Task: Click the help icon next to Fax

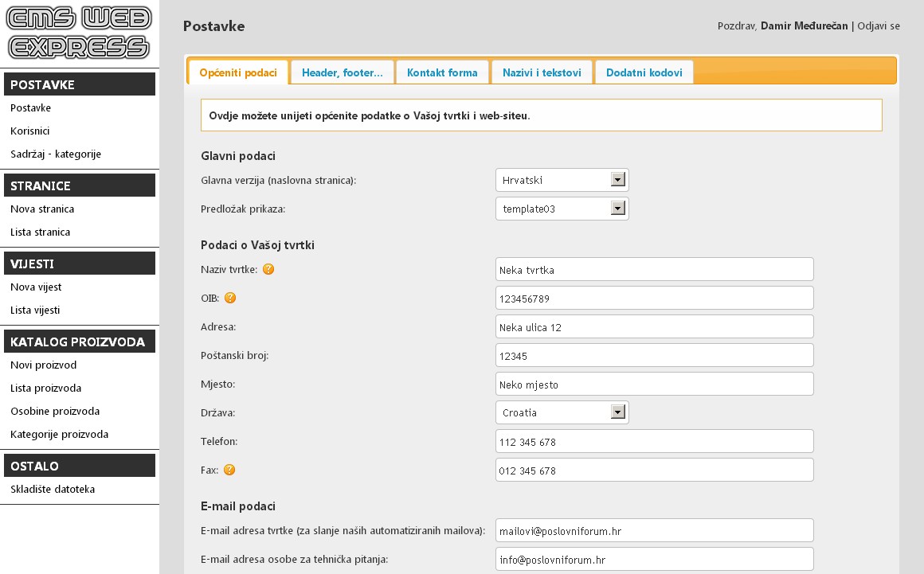Action: (229, 470)
